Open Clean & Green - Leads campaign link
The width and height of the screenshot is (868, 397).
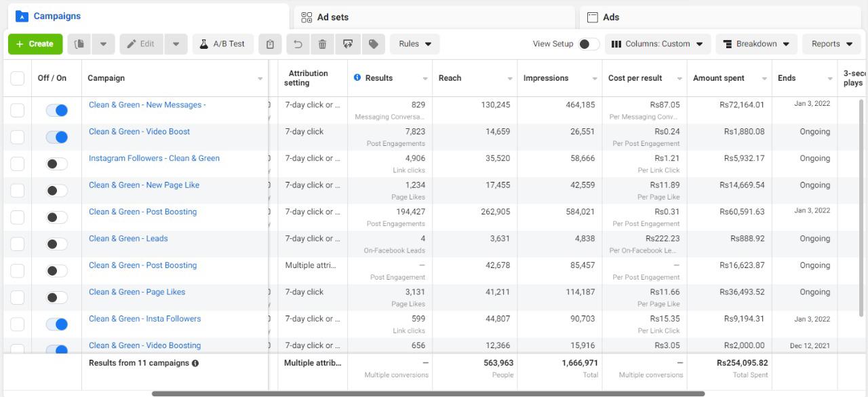(128, 239)
